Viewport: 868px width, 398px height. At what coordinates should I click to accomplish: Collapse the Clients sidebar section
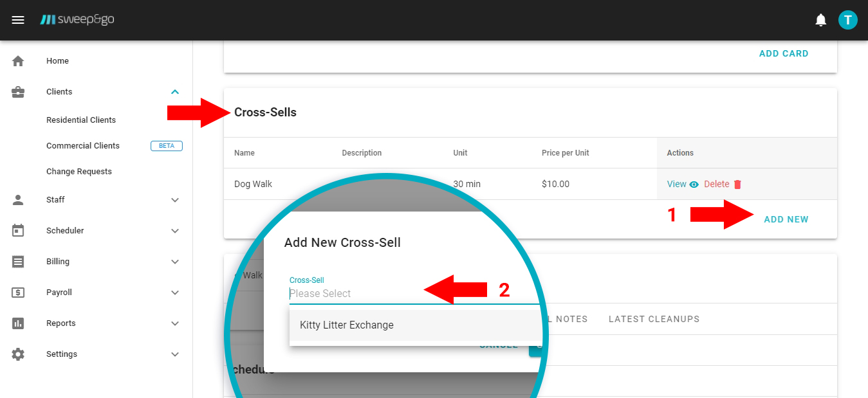174,91
